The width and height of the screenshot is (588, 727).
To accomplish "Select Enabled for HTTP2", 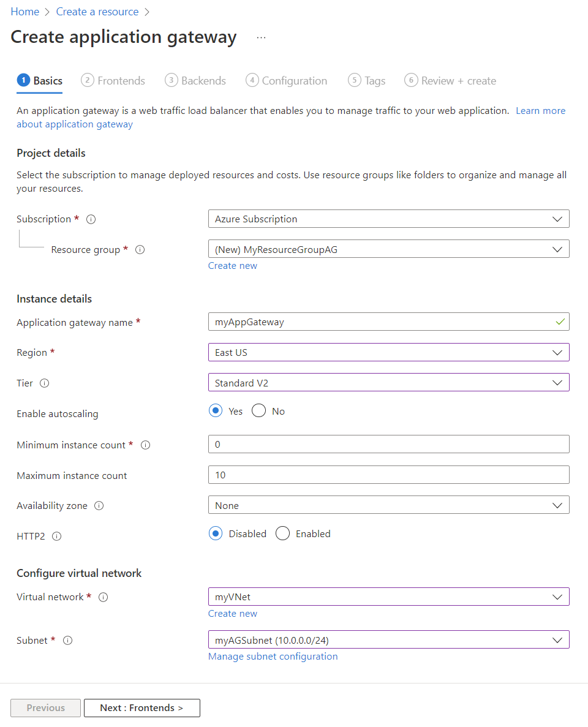I will pos(282,533).
